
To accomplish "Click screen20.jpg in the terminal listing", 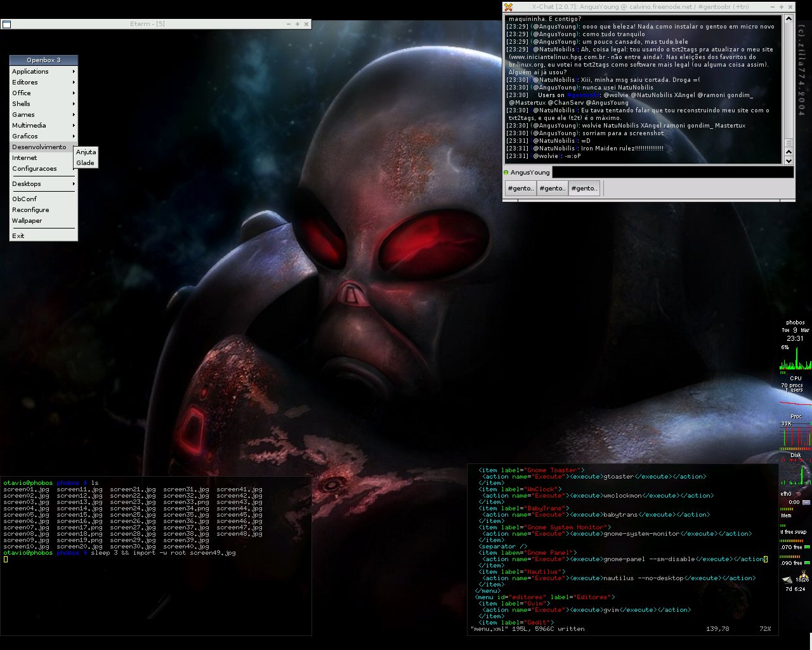I will tap(79, 547).
